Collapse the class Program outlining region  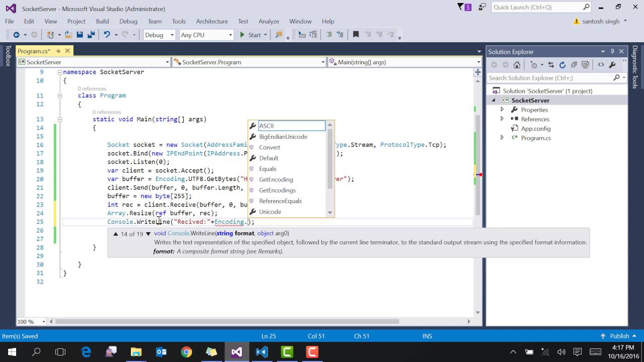coord(59,96)
